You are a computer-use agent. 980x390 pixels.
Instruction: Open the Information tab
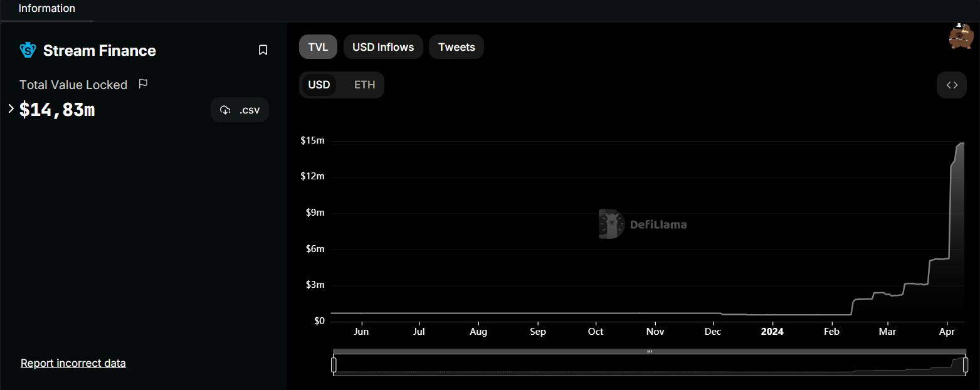click(x=46, y=9)
